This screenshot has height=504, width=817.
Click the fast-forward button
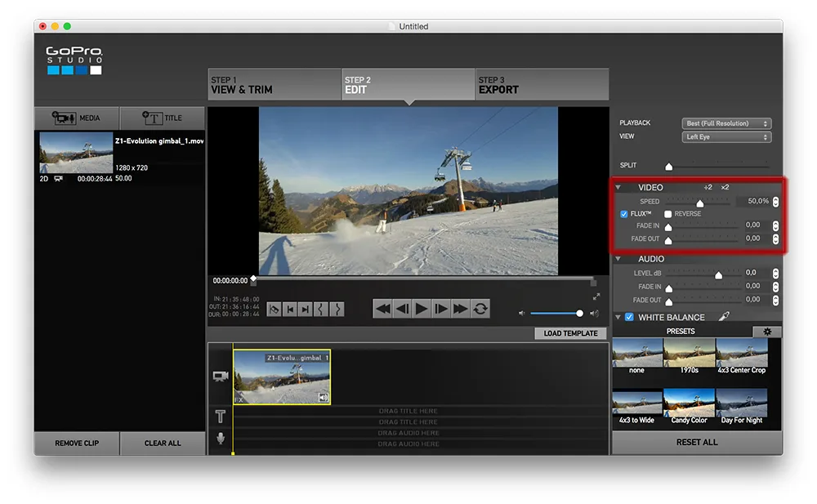[x=461, y=309]
